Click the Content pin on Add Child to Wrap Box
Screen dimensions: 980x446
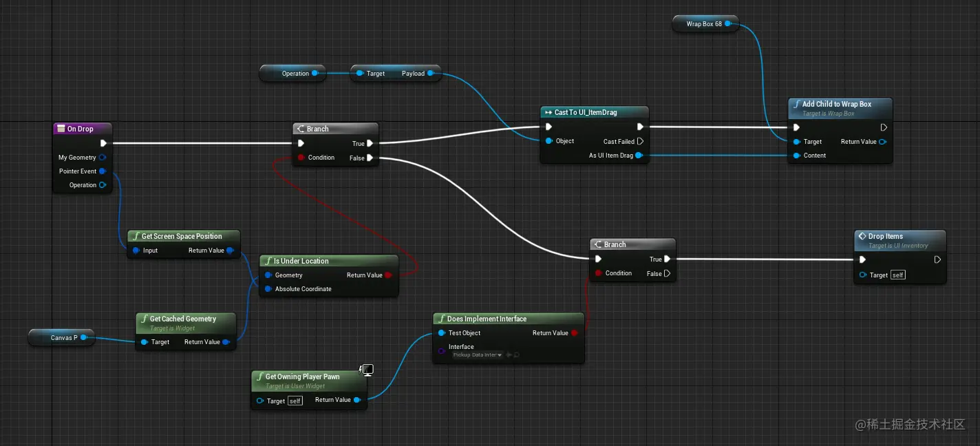click(796, 156)
